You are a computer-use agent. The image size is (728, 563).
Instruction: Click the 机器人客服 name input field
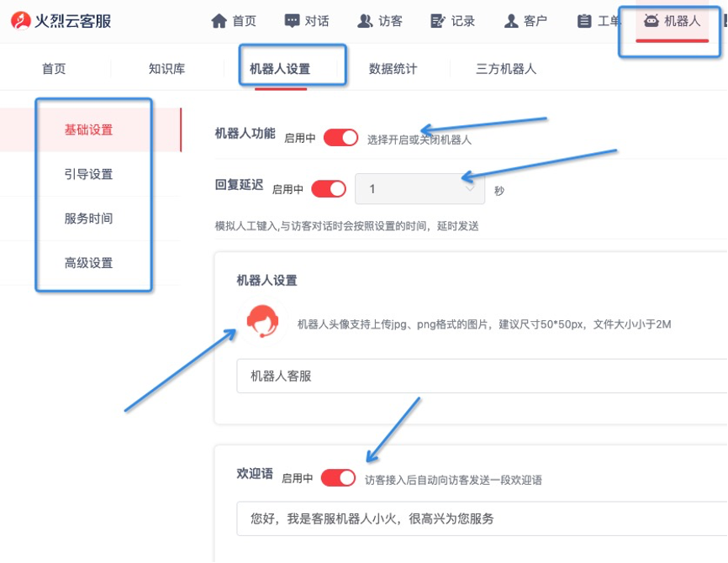[482, 376]
